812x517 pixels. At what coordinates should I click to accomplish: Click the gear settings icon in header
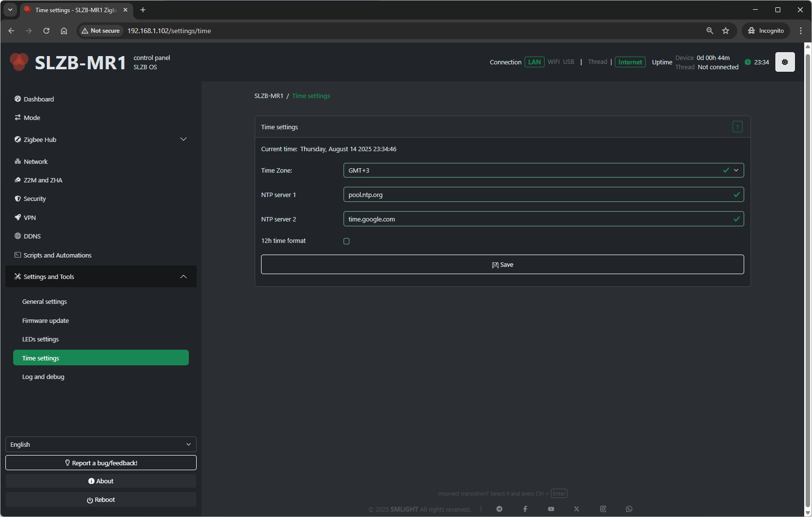pos(785,62)
